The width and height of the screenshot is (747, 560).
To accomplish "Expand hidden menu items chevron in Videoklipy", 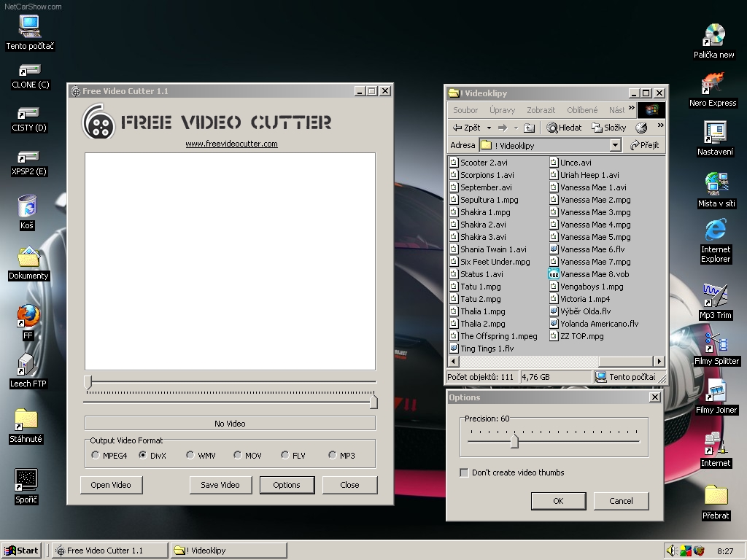I will [x=631, y=108].
